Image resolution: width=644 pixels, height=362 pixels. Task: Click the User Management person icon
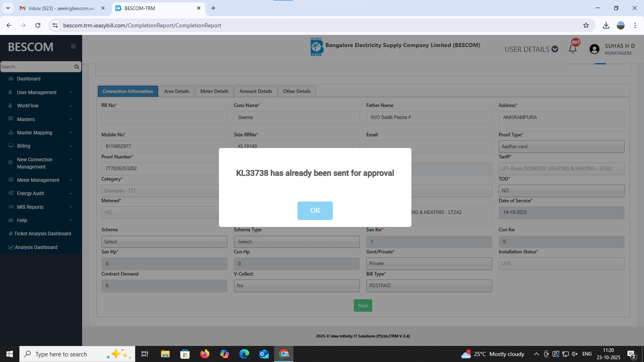[10, 93]
